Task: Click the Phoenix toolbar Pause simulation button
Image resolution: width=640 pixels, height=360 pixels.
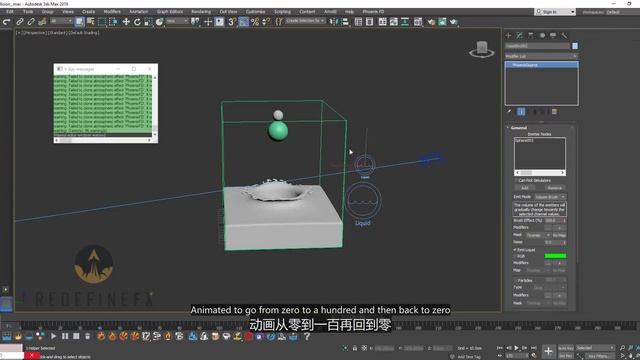Action: (x=65, y=336)
